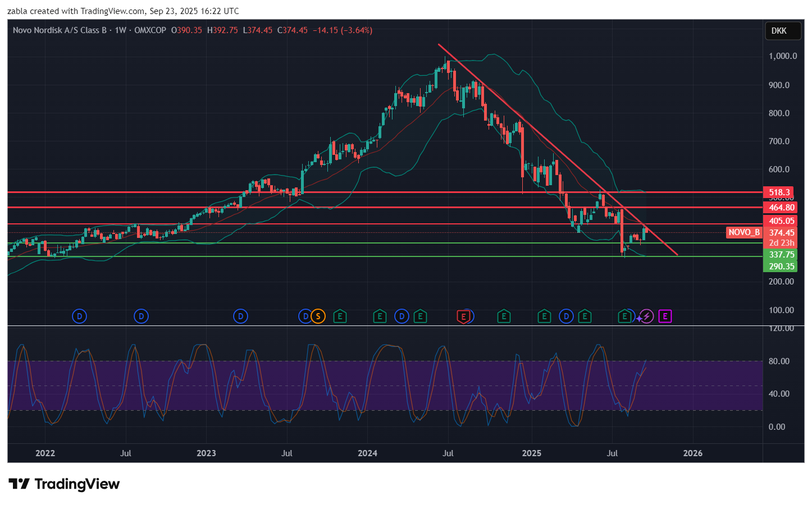
Task: Click the 200.00 price axis label
Action: (781, 282)
